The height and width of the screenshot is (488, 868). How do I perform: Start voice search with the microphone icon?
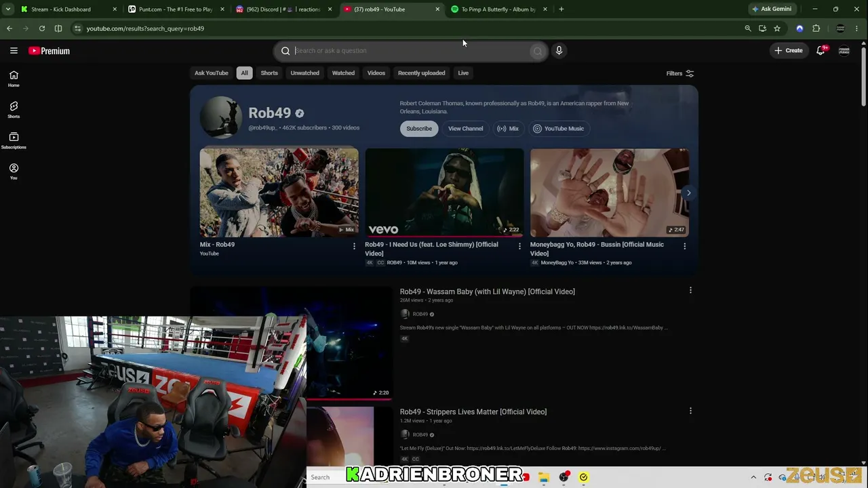559,51
